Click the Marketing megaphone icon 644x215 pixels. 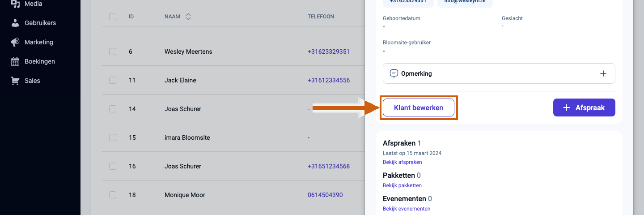[15, 42]
